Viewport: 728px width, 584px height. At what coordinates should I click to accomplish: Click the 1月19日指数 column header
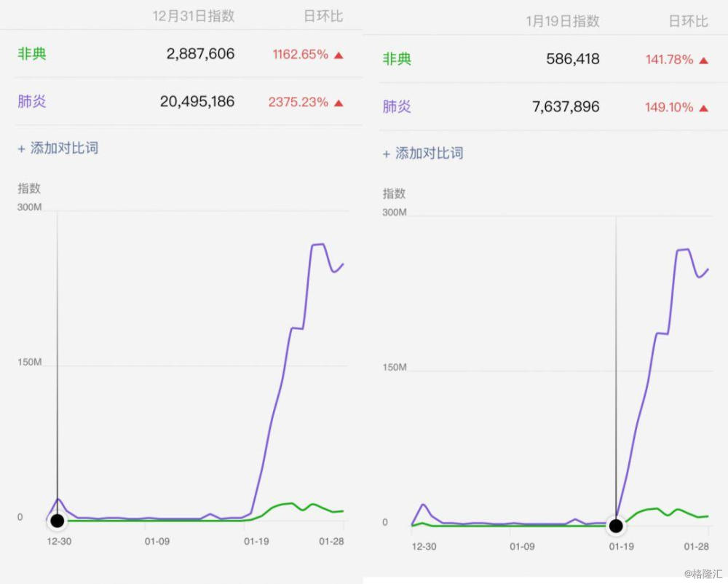tap(563, 21)
